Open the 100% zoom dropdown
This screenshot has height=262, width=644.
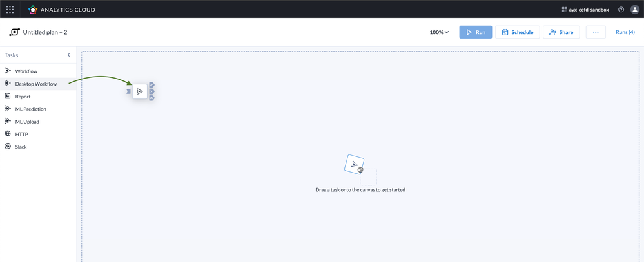[x=439, y=32]
